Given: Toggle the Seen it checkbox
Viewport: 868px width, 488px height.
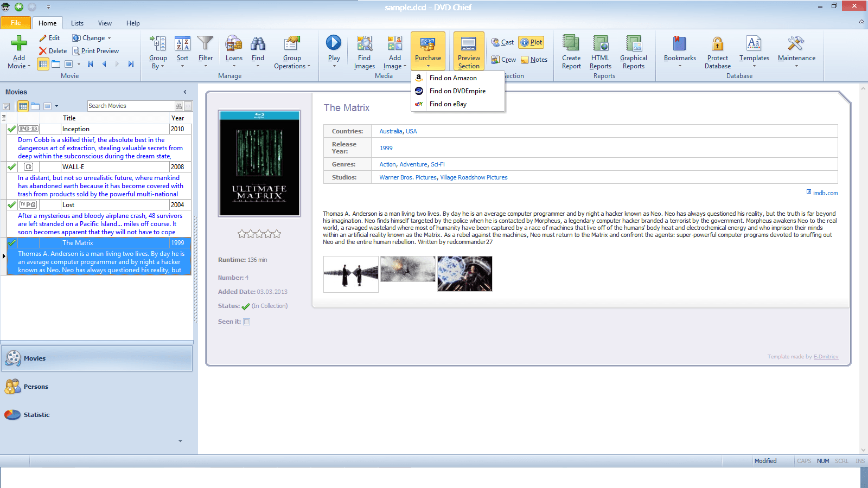Looking at the screenshot, I should pos(247,322).
